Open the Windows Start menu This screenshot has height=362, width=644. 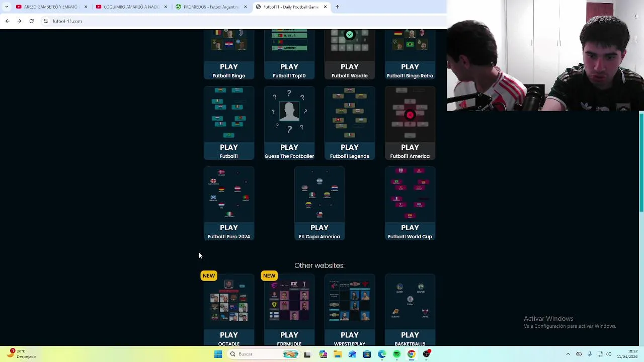[218, 354]
